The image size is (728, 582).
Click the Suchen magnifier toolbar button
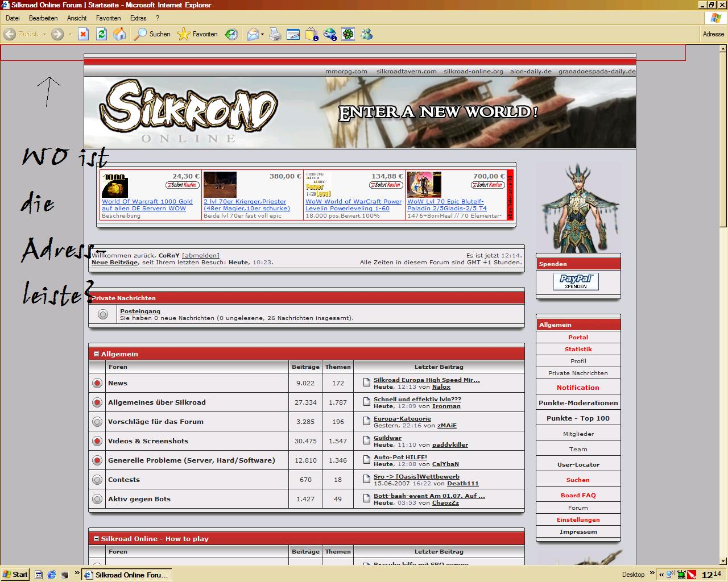(152, 34)
